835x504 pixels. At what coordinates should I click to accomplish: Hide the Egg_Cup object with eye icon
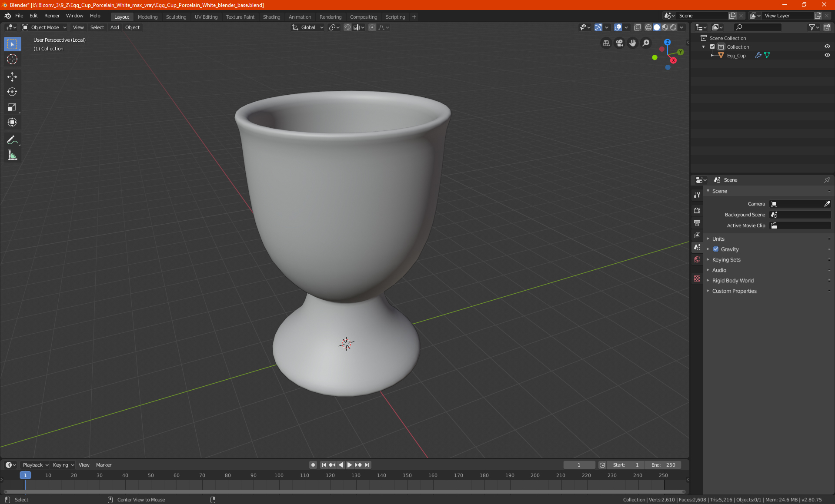click(827, 55)
